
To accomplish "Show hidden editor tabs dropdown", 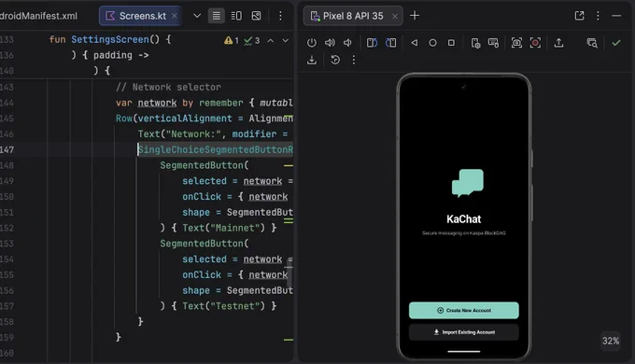I will coord(197,16).
